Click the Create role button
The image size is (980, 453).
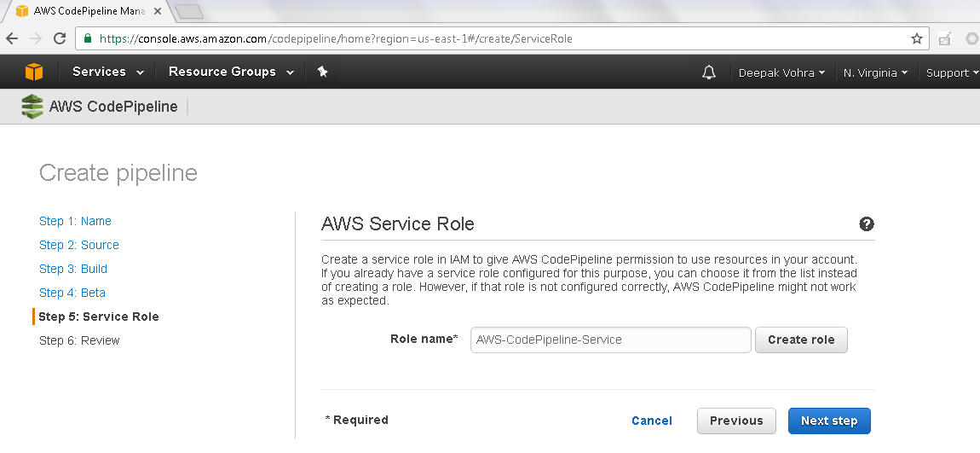[801, 340]
